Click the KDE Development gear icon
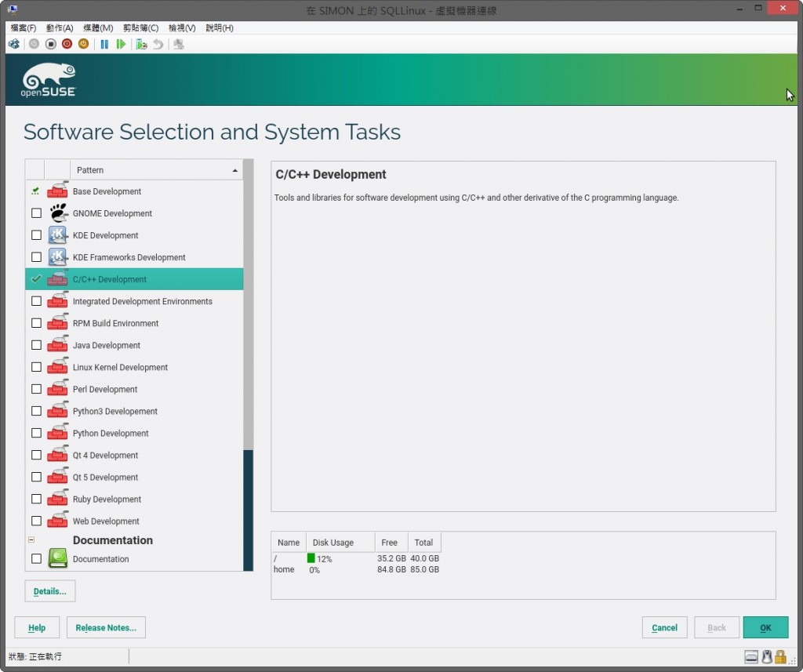 (58, 234)
